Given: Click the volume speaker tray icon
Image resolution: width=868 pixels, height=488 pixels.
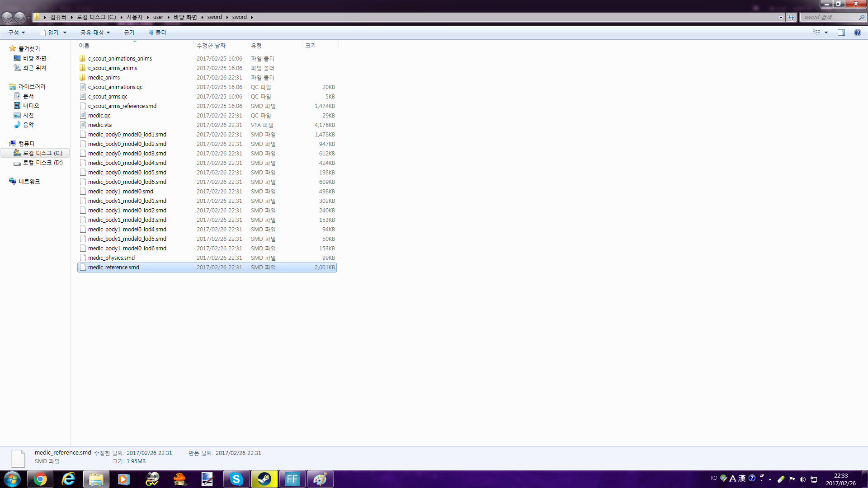Looking at the screenshot, I should coord(802,479).
